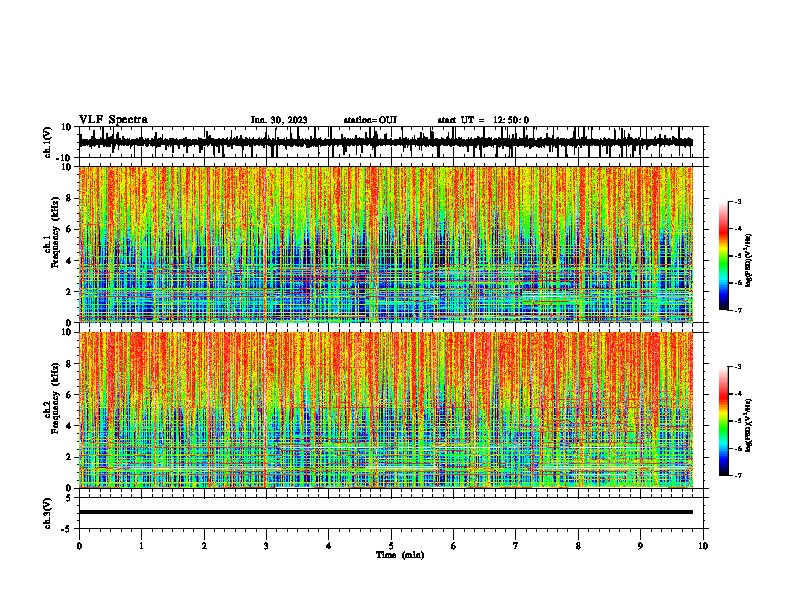Click time axis tick label 7
Viewport: 792px width, 612px height.
(516, 546)
